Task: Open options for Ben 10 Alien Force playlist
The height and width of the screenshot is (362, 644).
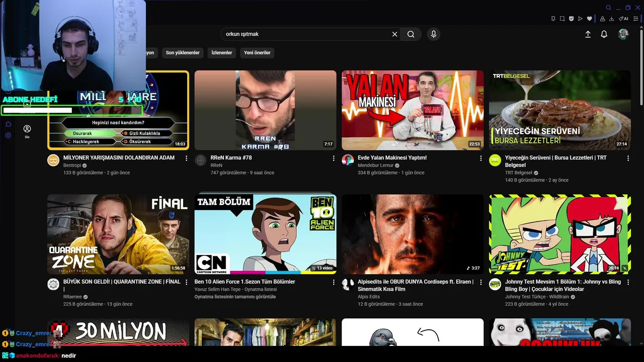Action: (334, 282)
